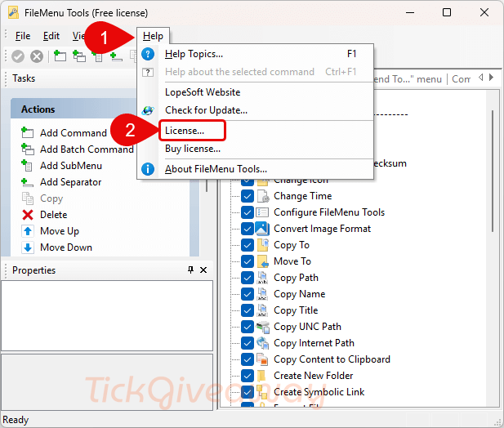Click the Add Batch Command toolbar icon
504x428 pixels.
click(x=79, y=56)
